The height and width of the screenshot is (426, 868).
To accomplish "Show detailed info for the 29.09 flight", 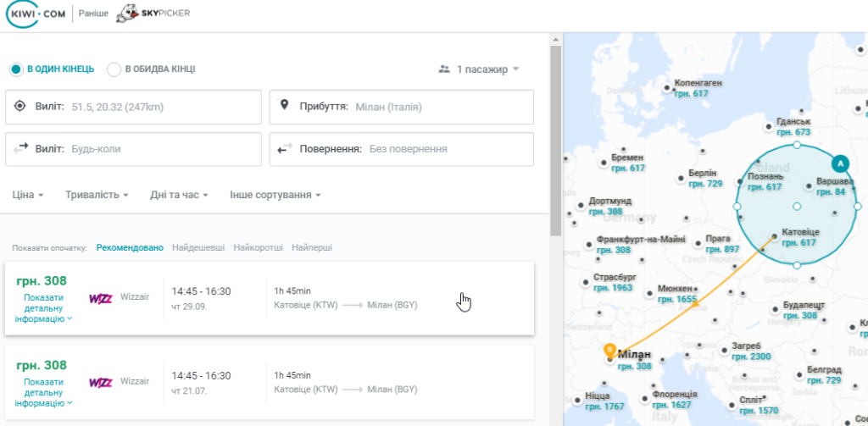I will tap(44, 307).
